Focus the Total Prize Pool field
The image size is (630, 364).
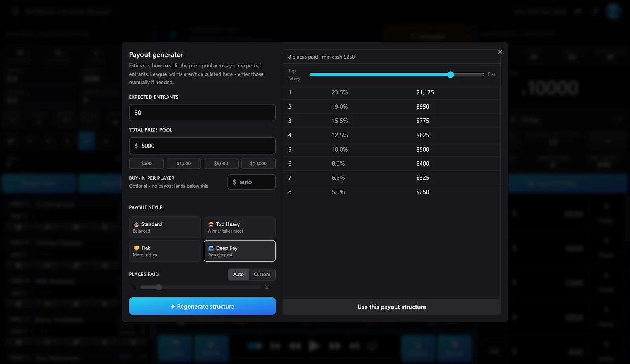pos(202,146)
